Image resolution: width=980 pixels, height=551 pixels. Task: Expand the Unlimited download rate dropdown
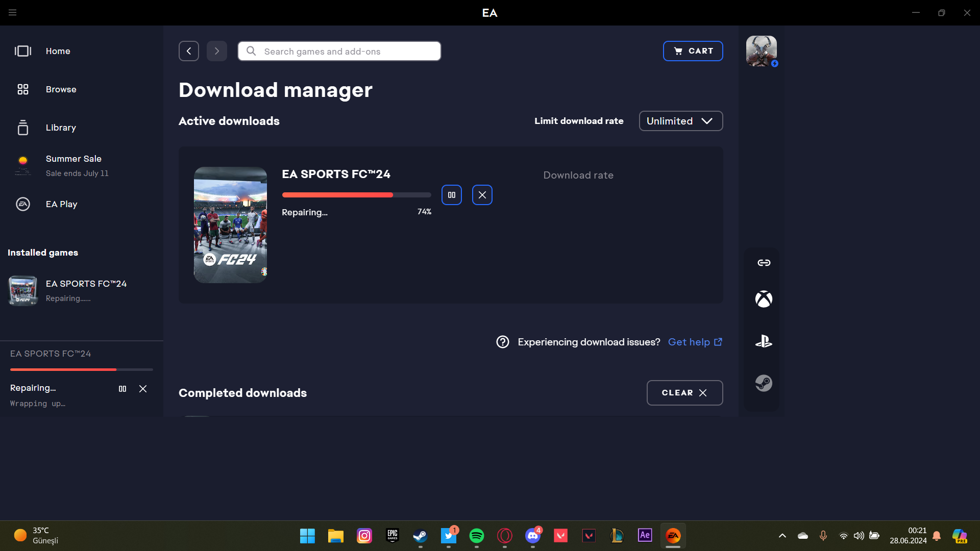click(x=680, y=121)
